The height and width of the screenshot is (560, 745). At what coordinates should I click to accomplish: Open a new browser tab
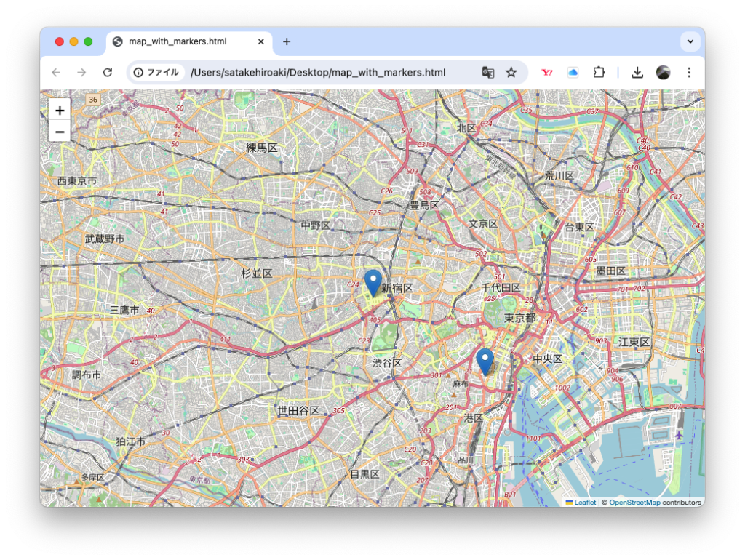pyautogui.click(x=286, y=41)
